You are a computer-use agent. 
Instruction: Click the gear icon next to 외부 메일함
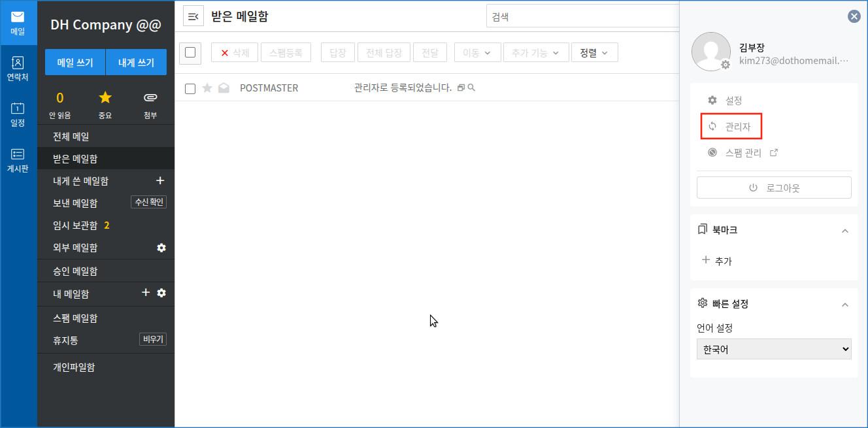161,248
